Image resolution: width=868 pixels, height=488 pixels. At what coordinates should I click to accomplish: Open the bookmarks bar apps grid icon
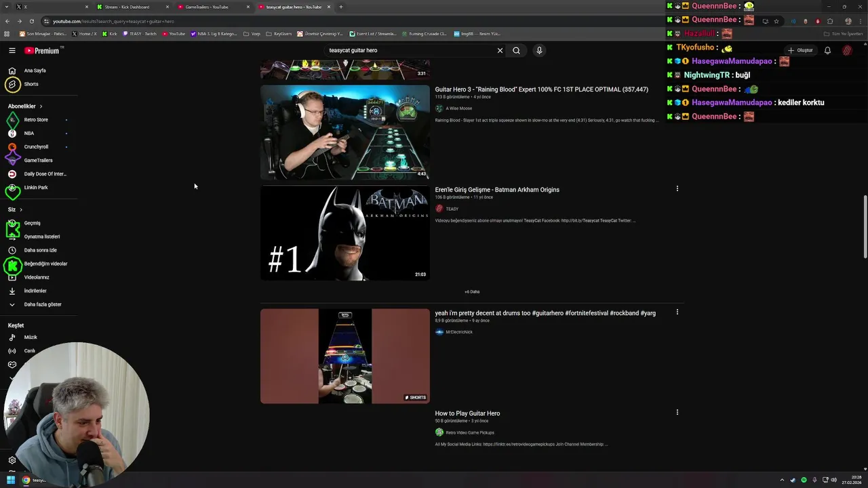pos(7,33)
